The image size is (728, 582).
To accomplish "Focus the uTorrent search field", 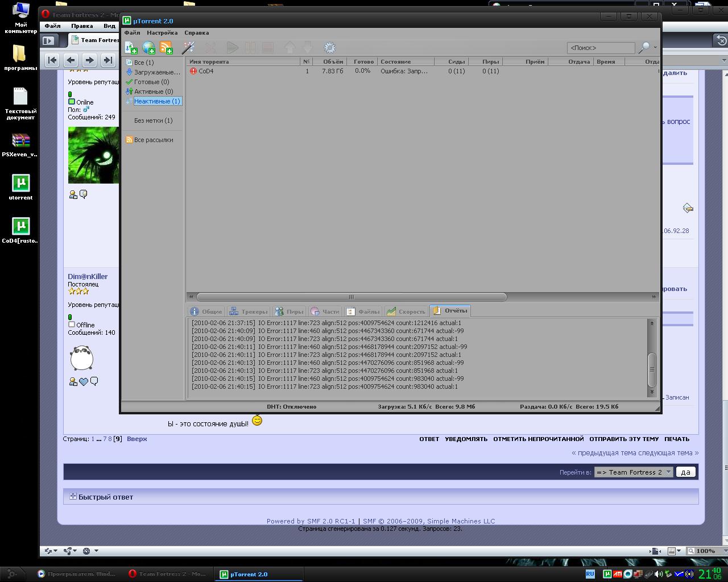I will coord(601,48).
